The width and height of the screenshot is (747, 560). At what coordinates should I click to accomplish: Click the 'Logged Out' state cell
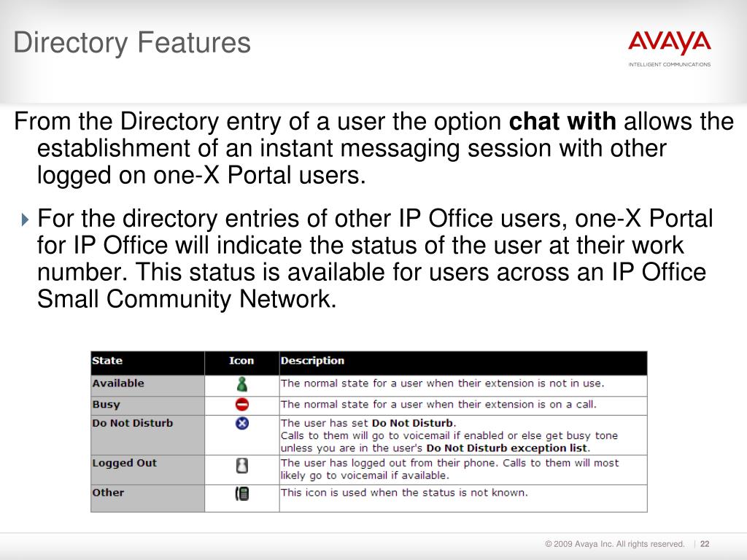click(x=147, y=470)
